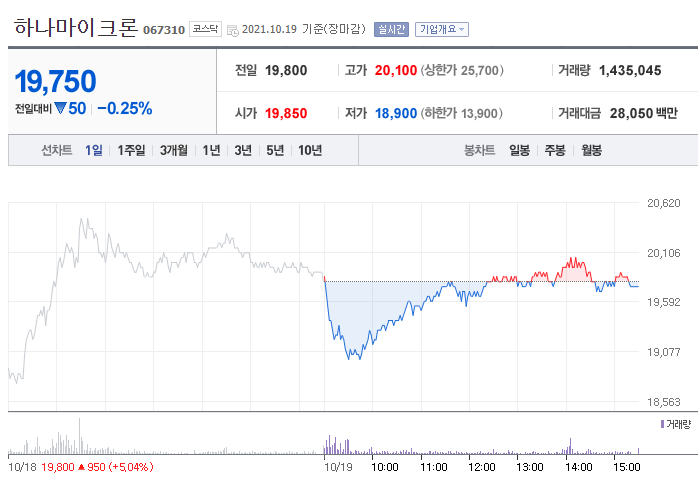The image size is (698, 484).
Task: Click the 전일 value 19,800
Action: click(x=286, y=70)
